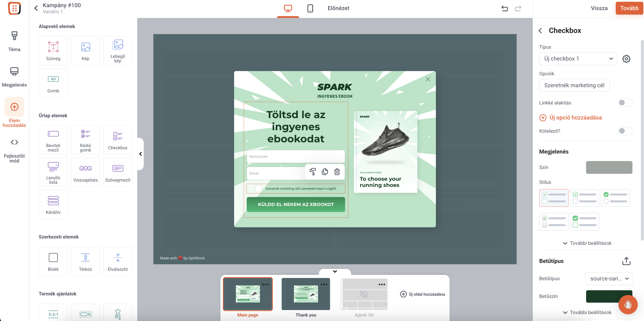Enable the Linkké alakítás toggle
The image size is (644, 321).
625,103
